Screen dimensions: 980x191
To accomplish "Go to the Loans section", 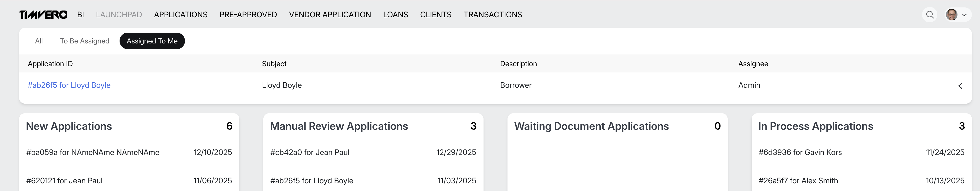I will pos(395,14).
